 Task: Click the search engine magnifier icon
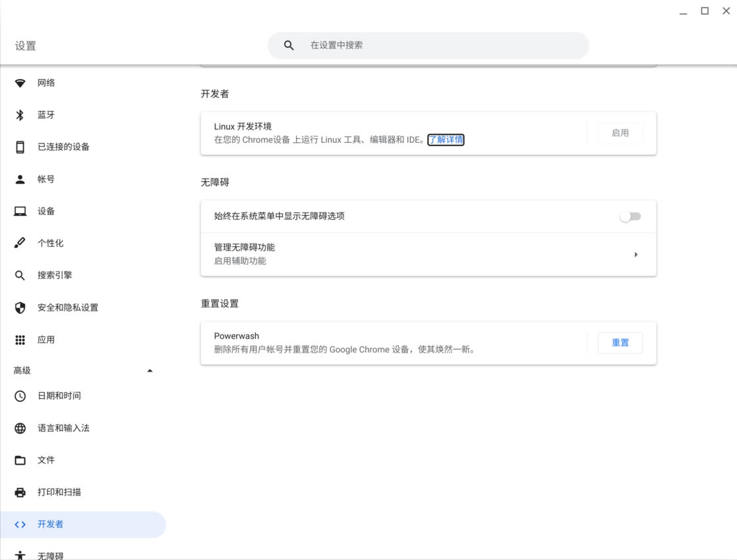(20, 276)
